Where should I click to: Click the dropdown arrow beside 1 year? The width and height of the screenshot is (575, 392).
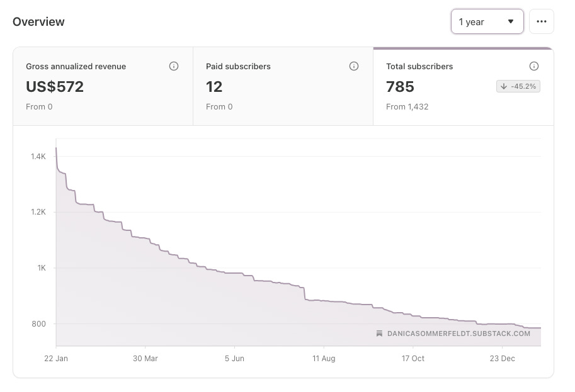tap(511, 21)
